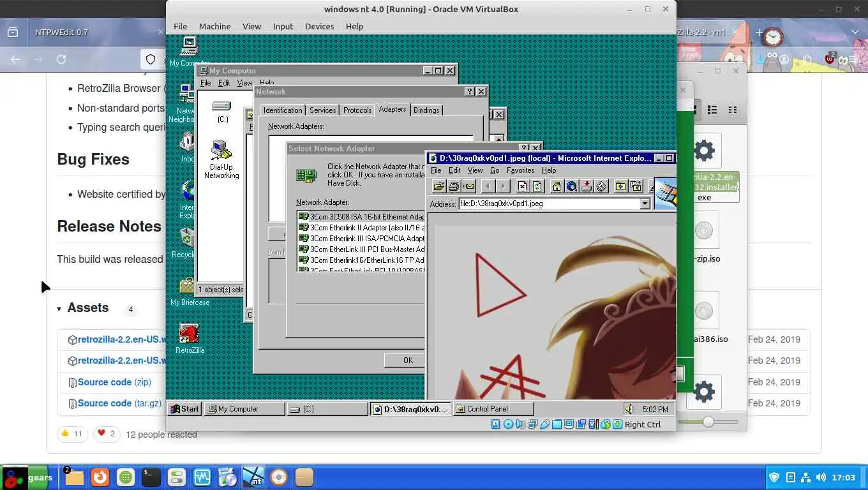Click OK in the Network dialog

(408, 360)
